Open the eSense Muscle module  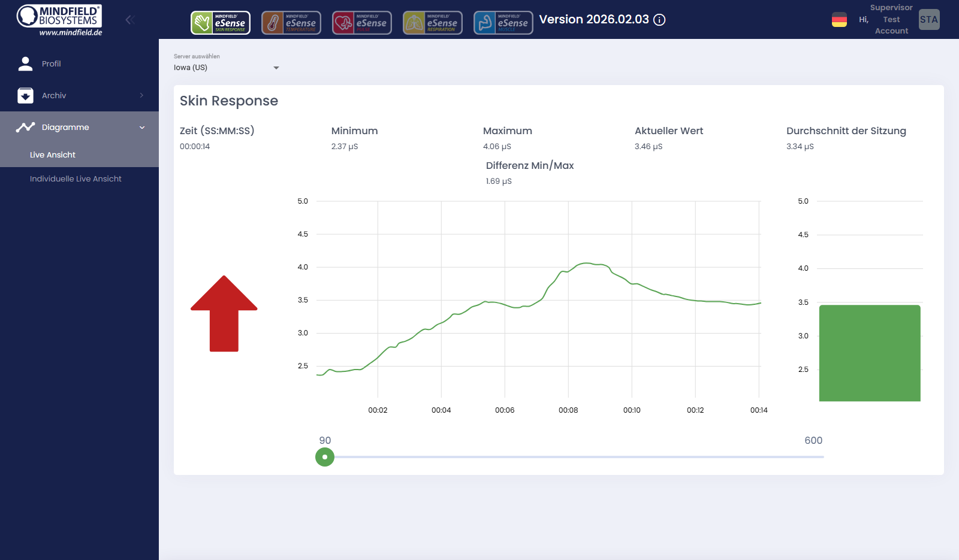point(503,22)
